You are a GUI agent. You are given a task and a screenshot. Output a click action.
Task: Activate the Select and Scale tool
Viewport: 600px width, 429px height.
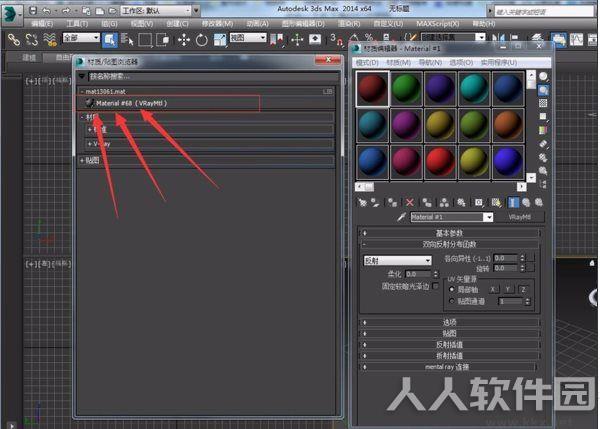[220, 39]
